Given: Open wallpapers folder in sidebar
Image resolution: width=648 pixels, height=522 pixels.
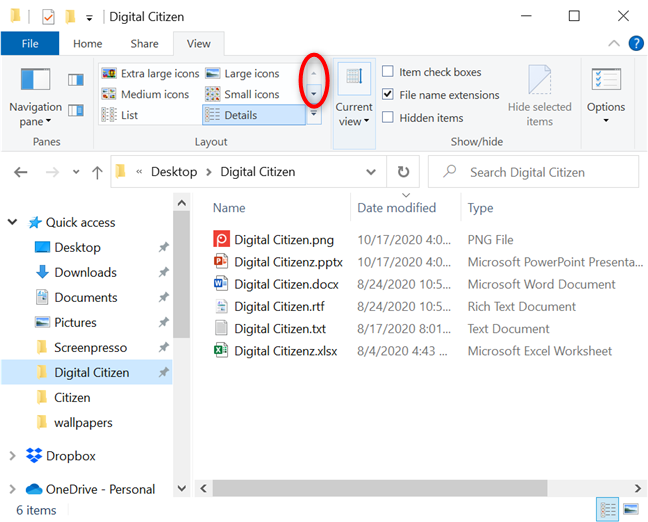Looking at the screenshot, I should coord(83,422).
